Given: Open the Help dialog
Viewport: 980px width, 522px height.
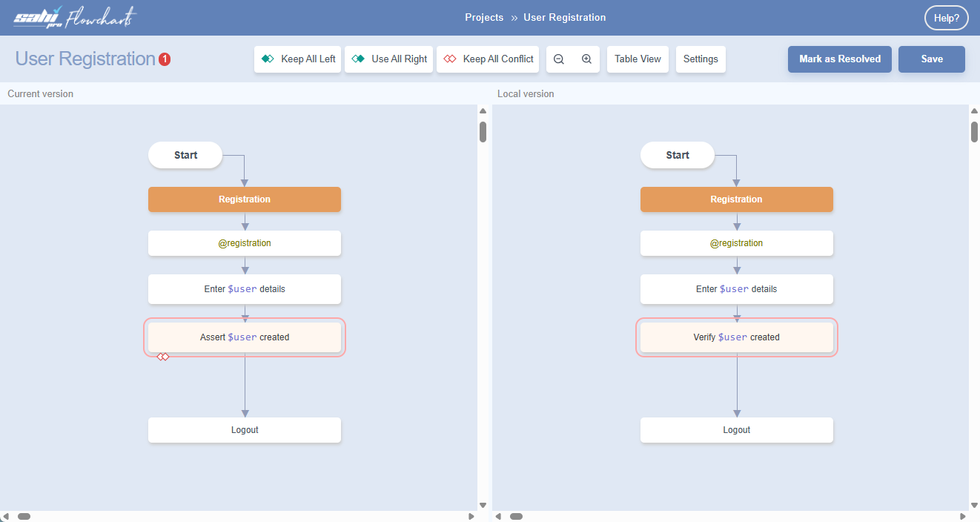Looking at the screenshot, I should tap(946, 19).
